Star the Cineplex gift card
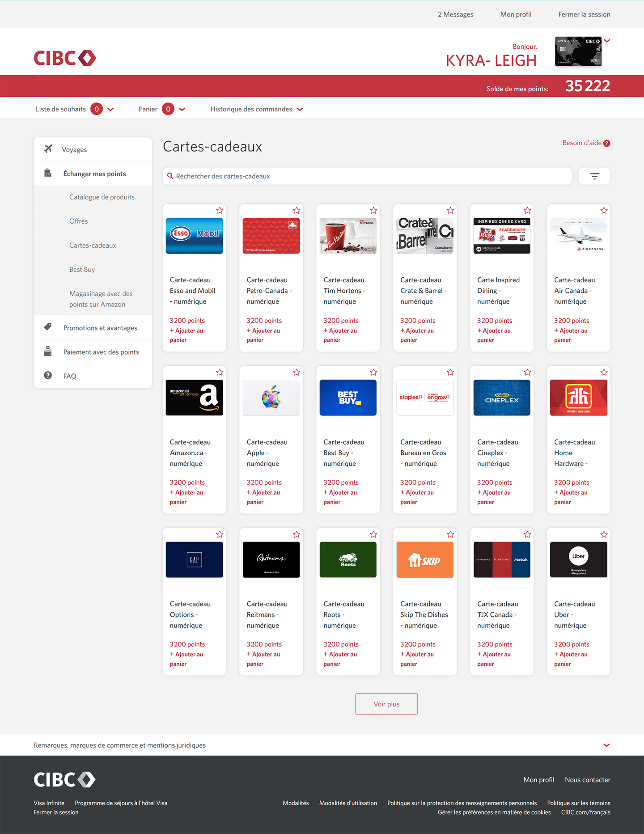Image resolution: width=644 pixels, height=834 pixels. (527, 373)
